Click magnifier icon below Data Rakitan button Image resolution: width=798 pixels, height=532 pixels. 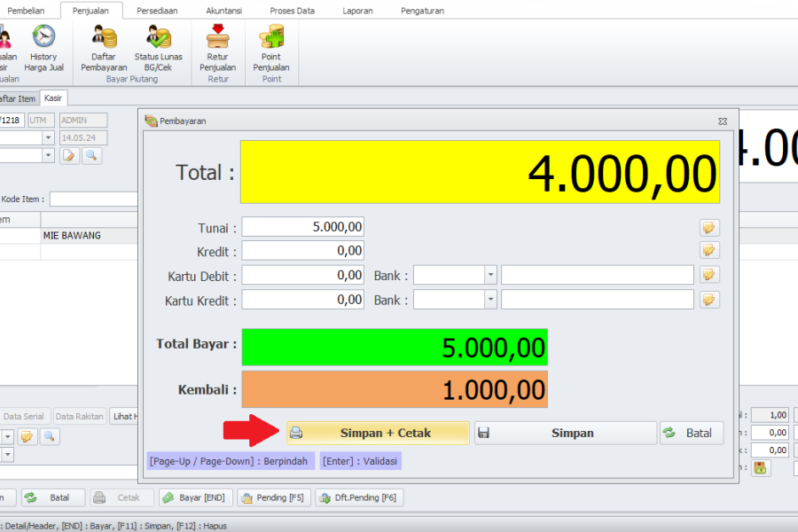50,436
